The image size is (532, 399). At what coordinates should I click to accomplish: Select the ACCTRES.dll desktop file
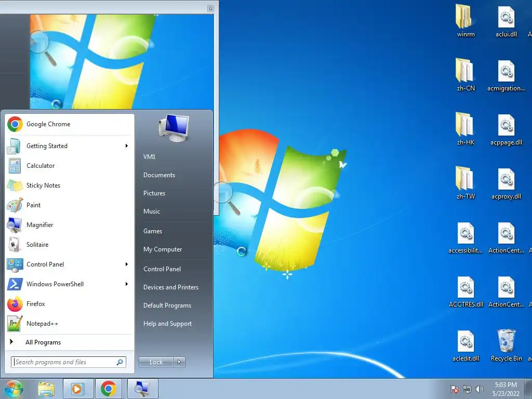(465, 291)
